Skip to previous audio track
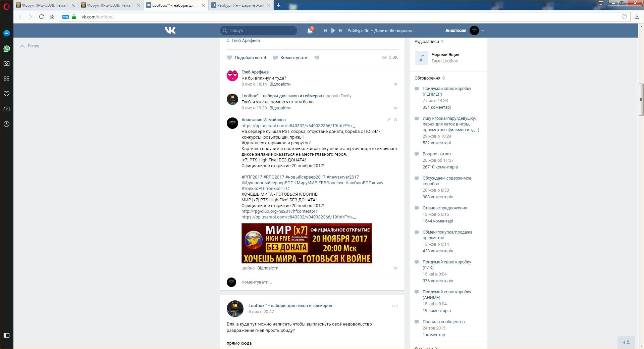Image resolution: width=644 pixels, height=349 pixels. tap(325, 31)
